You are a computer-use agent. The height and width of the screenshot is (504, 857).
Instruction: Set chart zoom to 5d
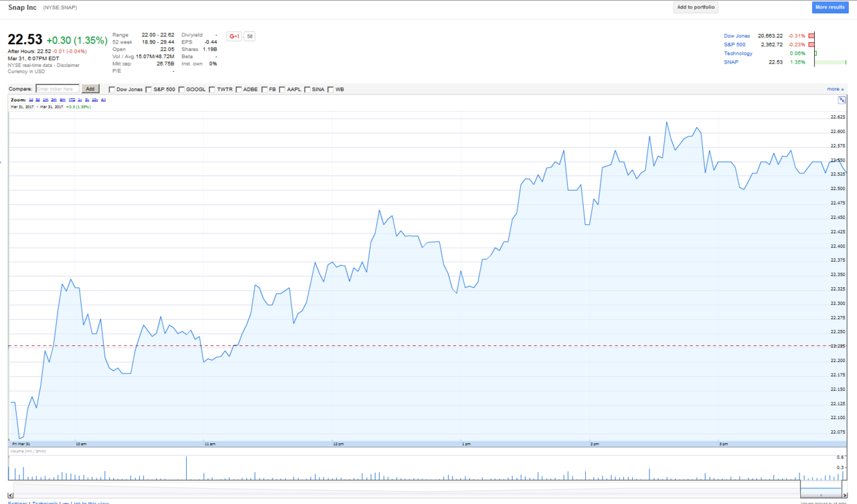[37, 100]
